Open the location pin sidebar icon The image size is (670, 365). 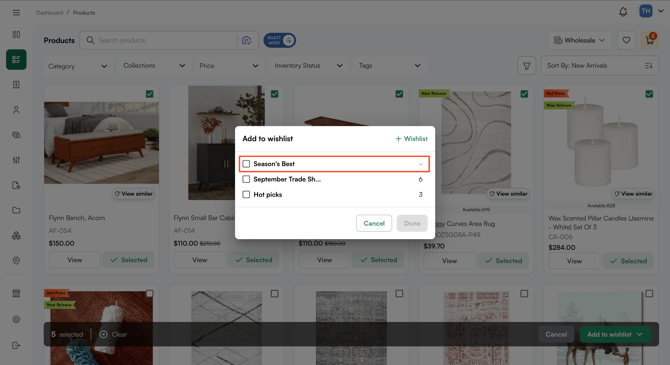(16, 261)
